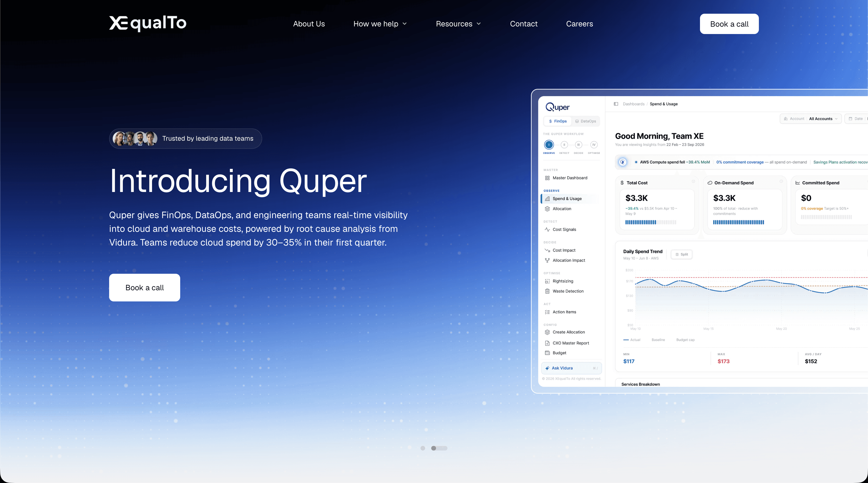Viewport: 868px width, 483px height.
Task: Click the Total Cost progress bar
Action: point(651,222)
